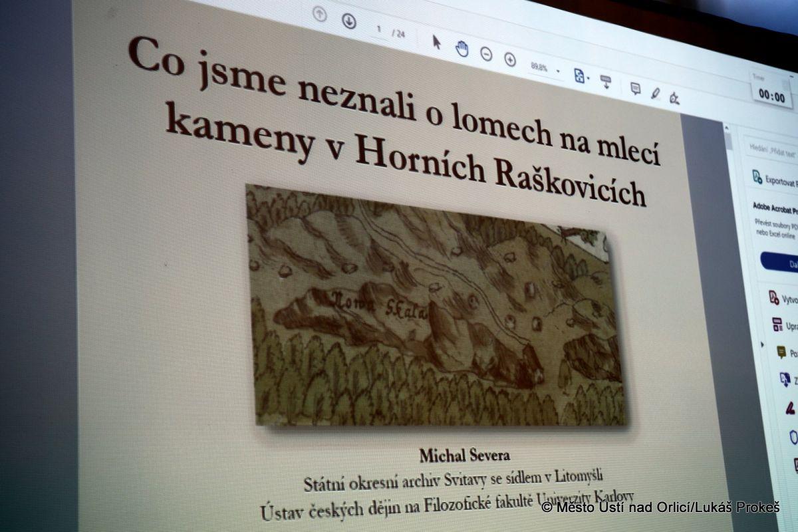The height and width of the screenshot is (532, 798).
Task: Zoom in with the plus icon
Action: [510, 60]
